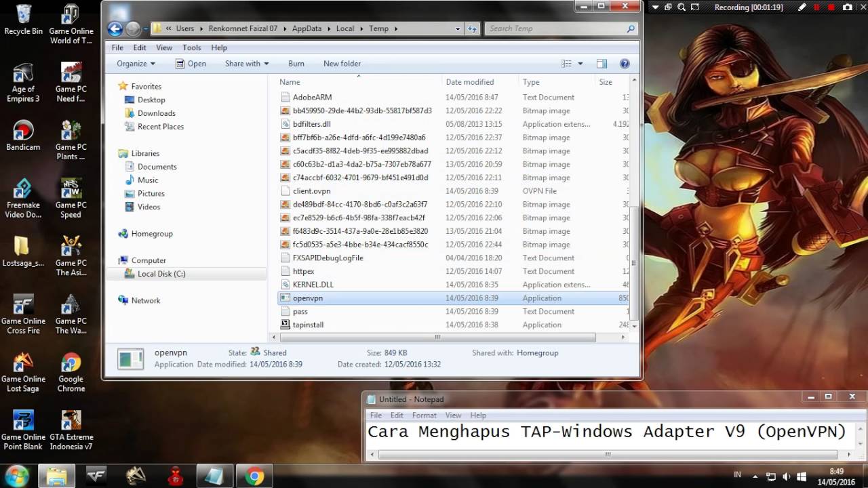
Task: Click the Bandicam pencil draw tool
Action: (802, 7)
